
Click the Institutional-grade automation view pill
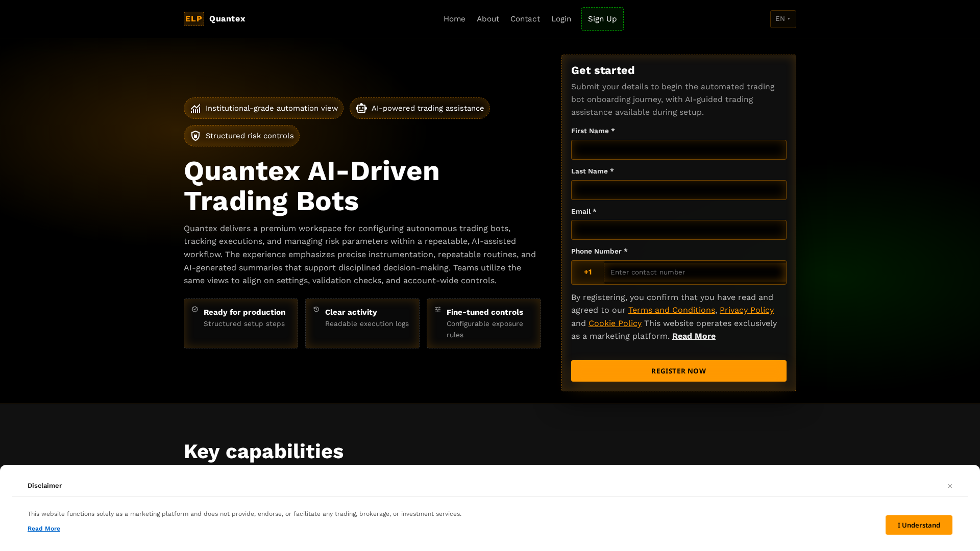[263, 108]
